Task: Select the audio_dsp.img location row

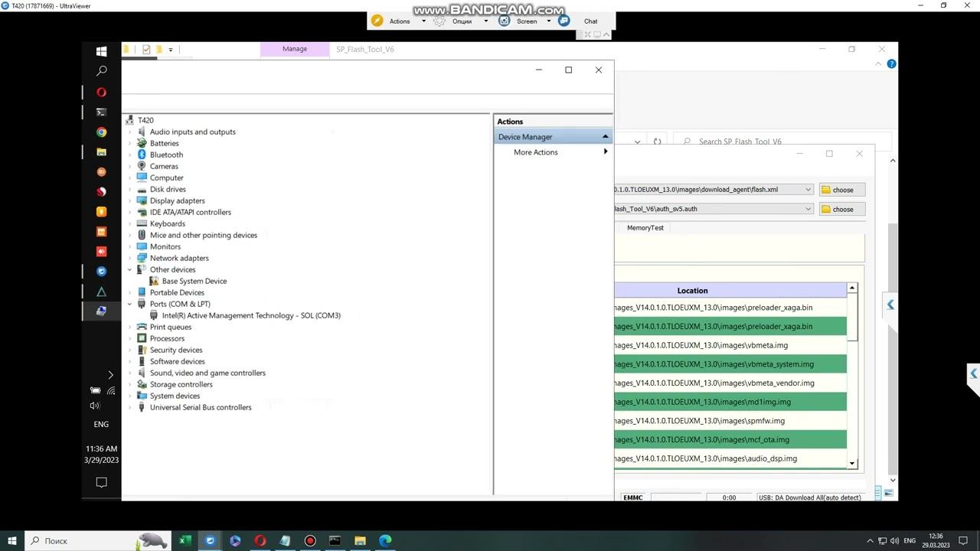Action: tap(730, 458)
